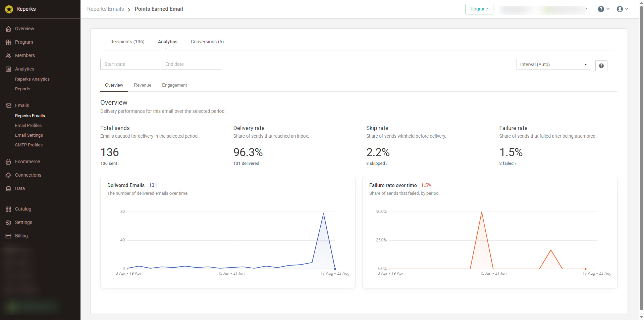Image resolution: width=644 pixels, height=320 pixels.
Task: Click the Points Earned Email breadcrumb title
Action: (159, 9)
